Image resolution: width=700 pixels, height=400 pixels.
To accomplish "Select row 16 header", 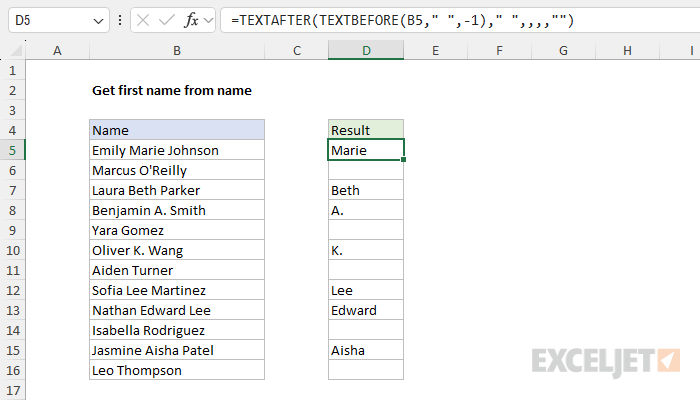I will point(12,370).
